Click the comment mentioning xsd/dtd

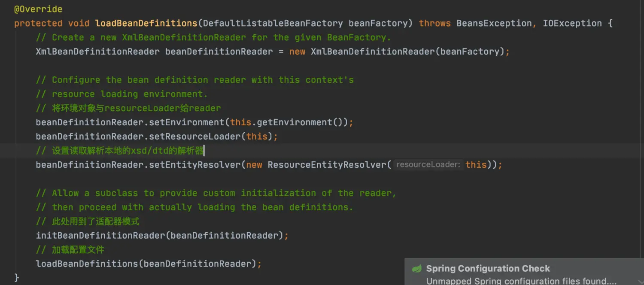click(x=120, y=151)
